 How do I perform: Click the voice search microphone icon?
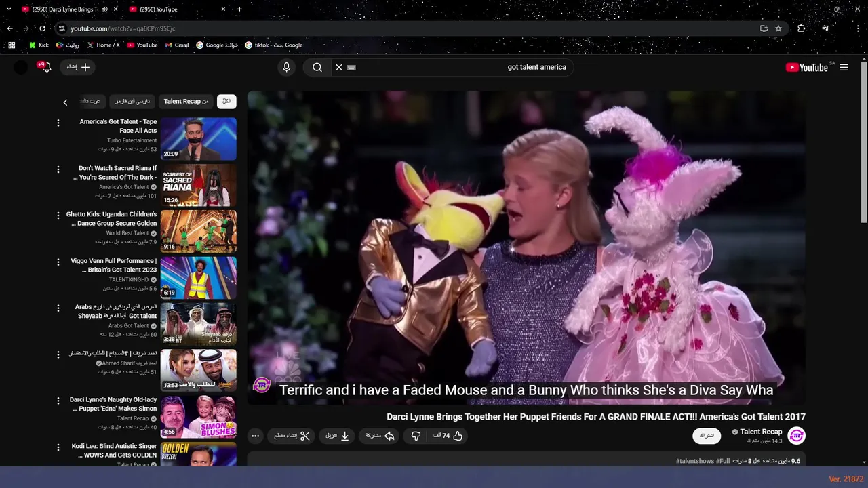(286, 67)
